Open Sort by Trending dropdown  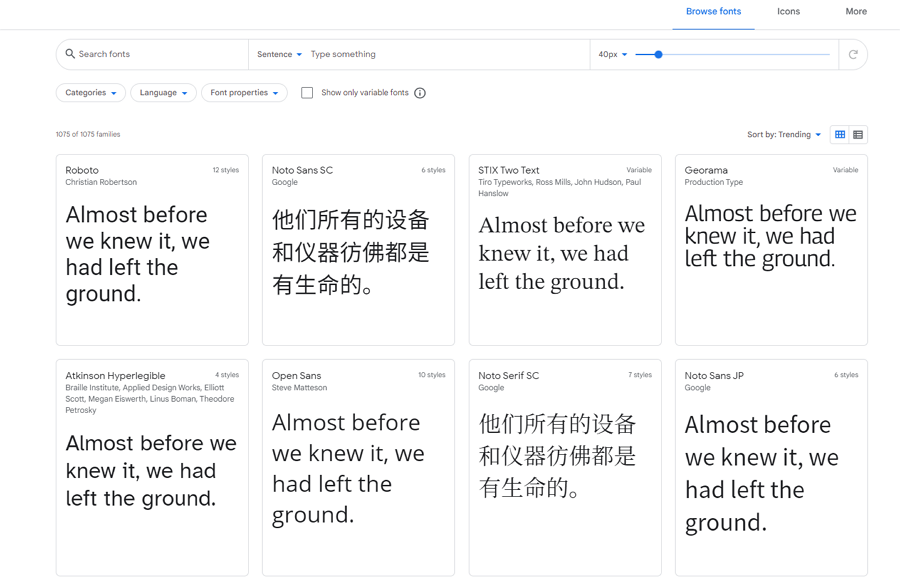point(784,135)
